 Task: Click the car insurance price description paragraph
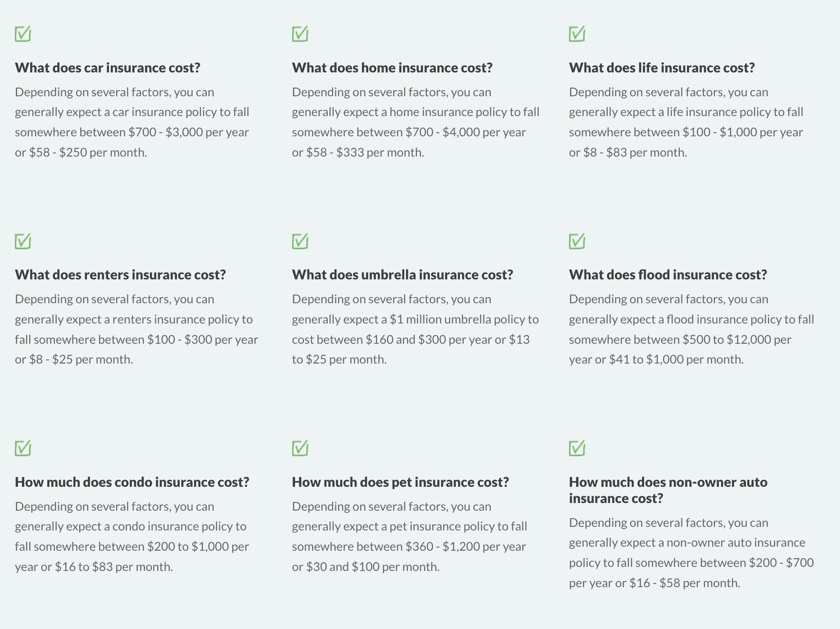[x=132, y=122]
